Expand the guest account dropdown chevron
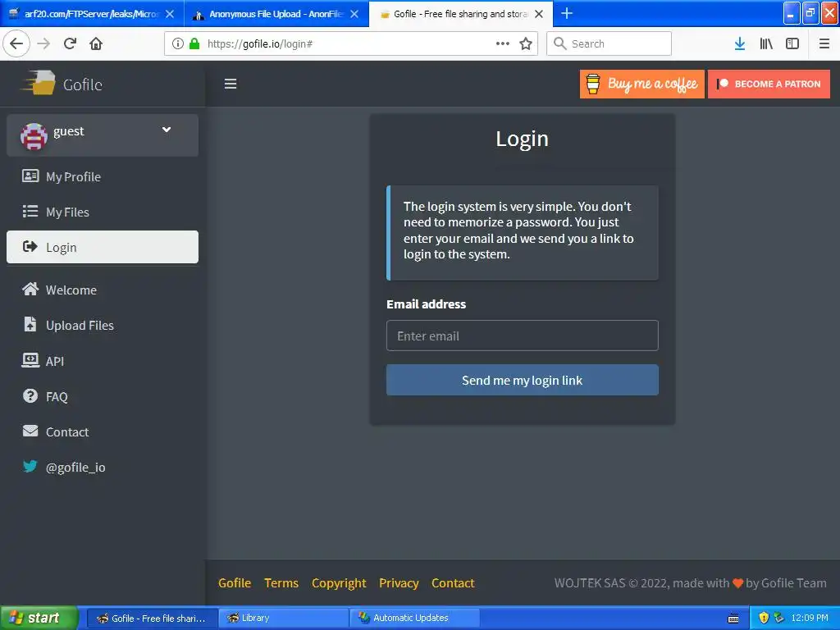 (167, 130)
